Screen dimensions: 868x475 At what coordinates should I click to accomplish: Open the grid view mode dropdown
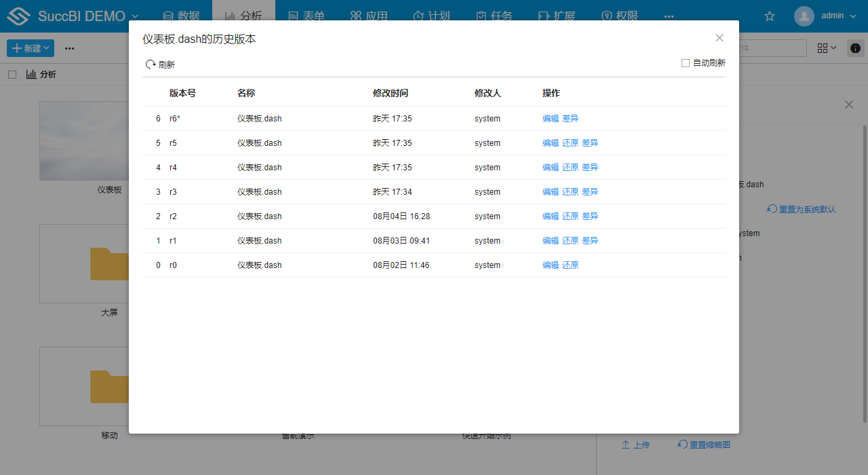(x=827, y=48)
